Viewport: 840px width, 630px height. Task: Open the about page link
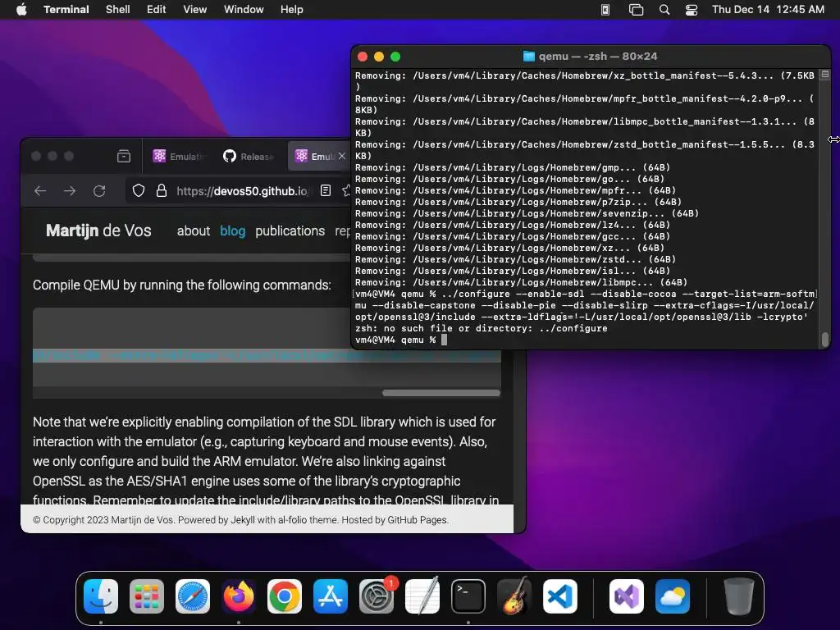tap(194, 231)
